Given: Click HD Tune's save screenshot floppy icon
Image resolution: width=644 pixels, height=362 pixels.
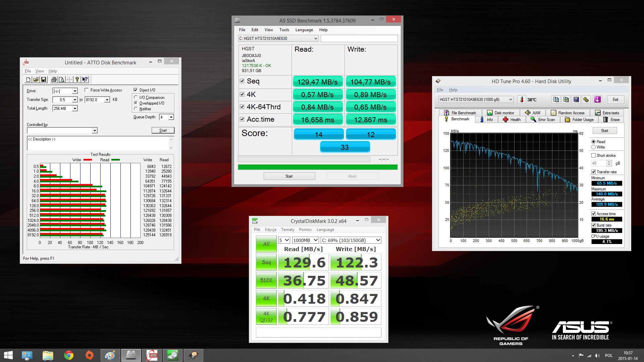Looking at the screenshot, I should [x=576, y=100].
